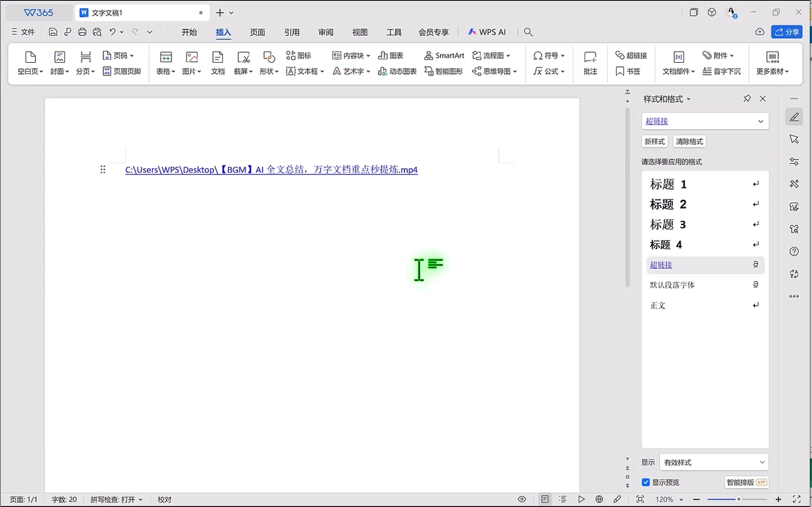Open the current style 超链接 combo box
The width and height of the screenshot is (812, 507).
pos(704,121)
